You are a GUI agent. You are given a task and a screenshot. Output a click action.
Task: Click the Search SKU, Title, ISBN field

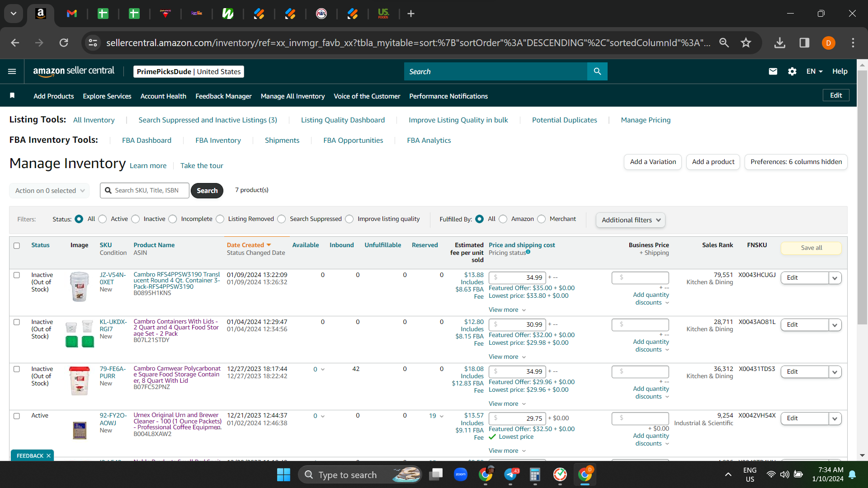[x=145, y=191]
